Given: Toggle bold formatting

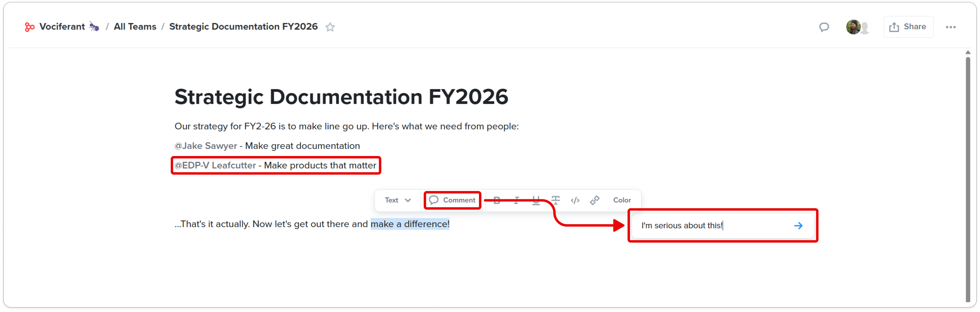Looking at the screenshot, I should coord(496,200).
